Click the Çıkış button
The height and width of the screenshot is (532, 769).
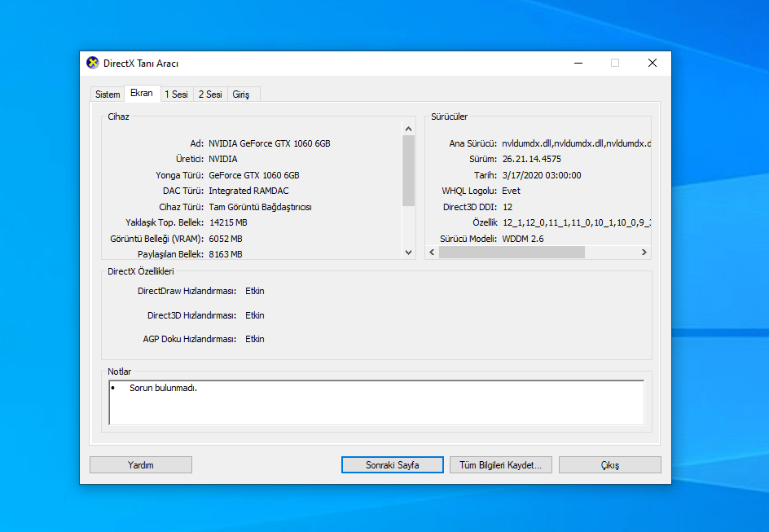pyautogui.click(x=610, y=465)
